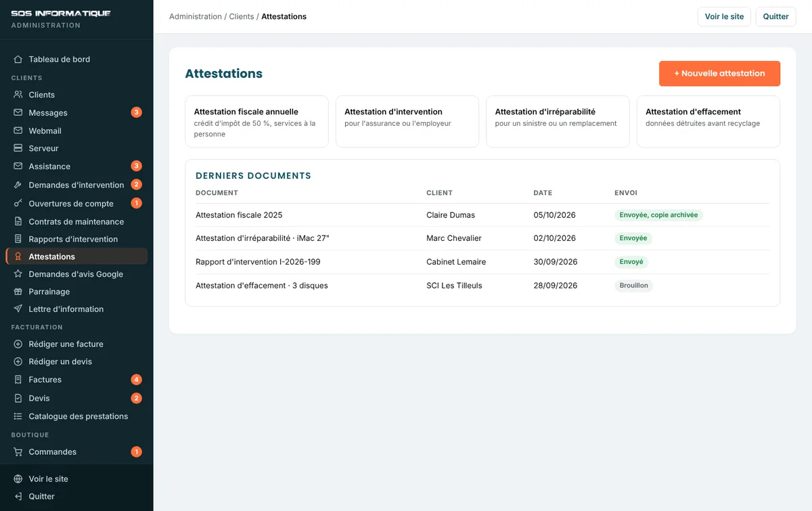This screenshot has width=812, height=511.
Task: Click the Quitter button in top bar
Action: point(775,16)
